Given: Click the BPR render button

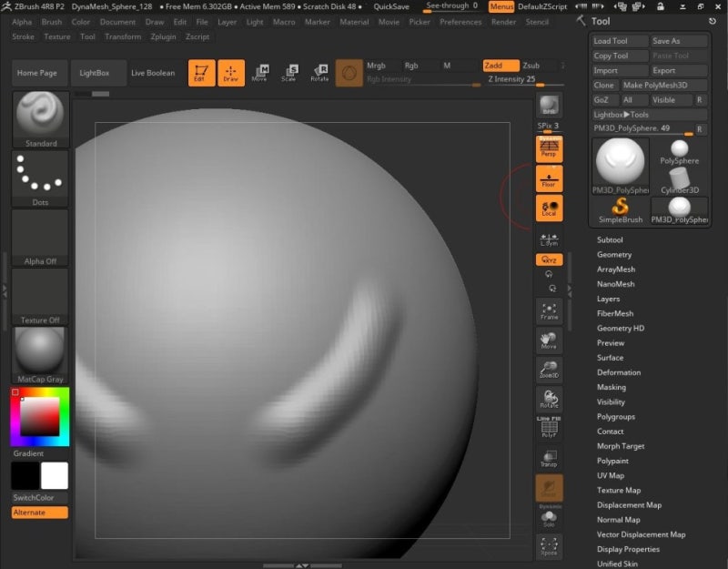Looking at the screenshot, I should pos(550,106).
